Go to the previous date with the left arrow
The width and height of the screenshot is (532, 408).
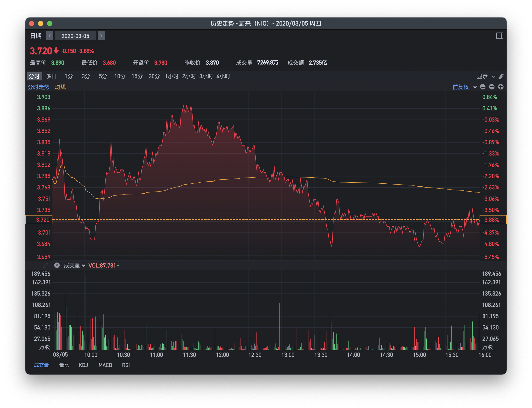pyautogui.click(x=49, y=36)
